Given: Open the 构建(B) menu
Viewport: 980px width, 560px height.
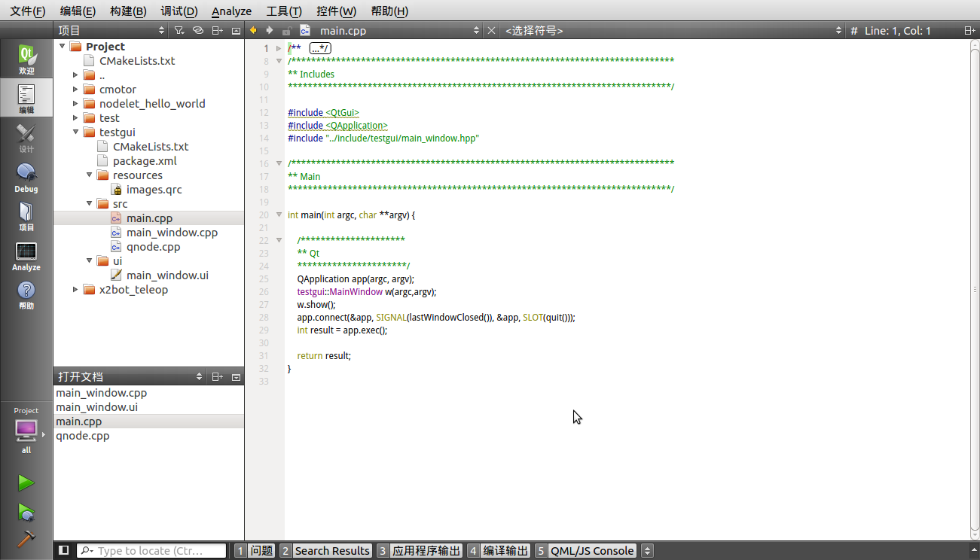Looking at the screenshot, I should pyautogui.click(x=128, y=11).
